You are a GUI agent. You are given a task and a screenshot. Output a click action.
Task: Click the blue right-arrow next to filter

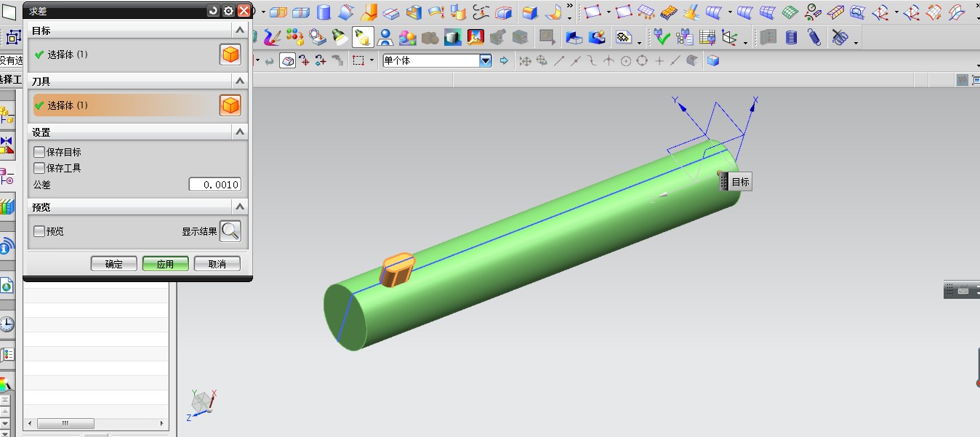coord(504,60)
